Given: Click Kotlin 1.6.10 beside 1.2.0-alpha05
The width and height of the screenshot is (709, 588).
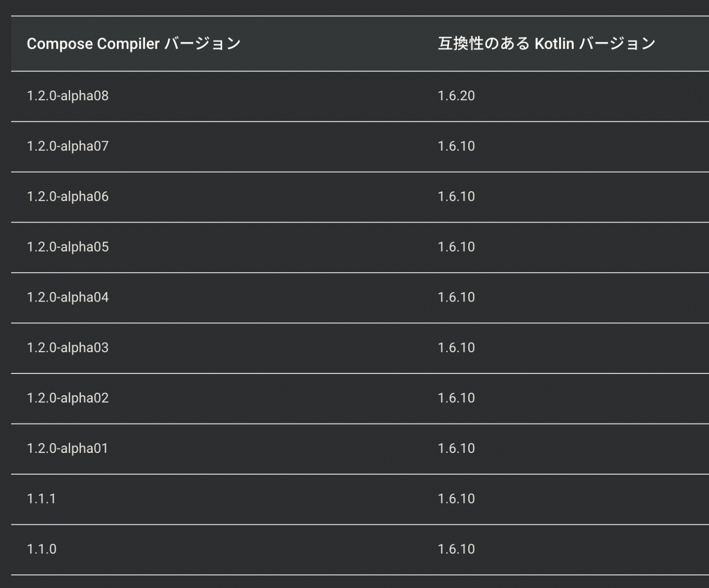Looking at the screenshot, I should tap(456, 247).
